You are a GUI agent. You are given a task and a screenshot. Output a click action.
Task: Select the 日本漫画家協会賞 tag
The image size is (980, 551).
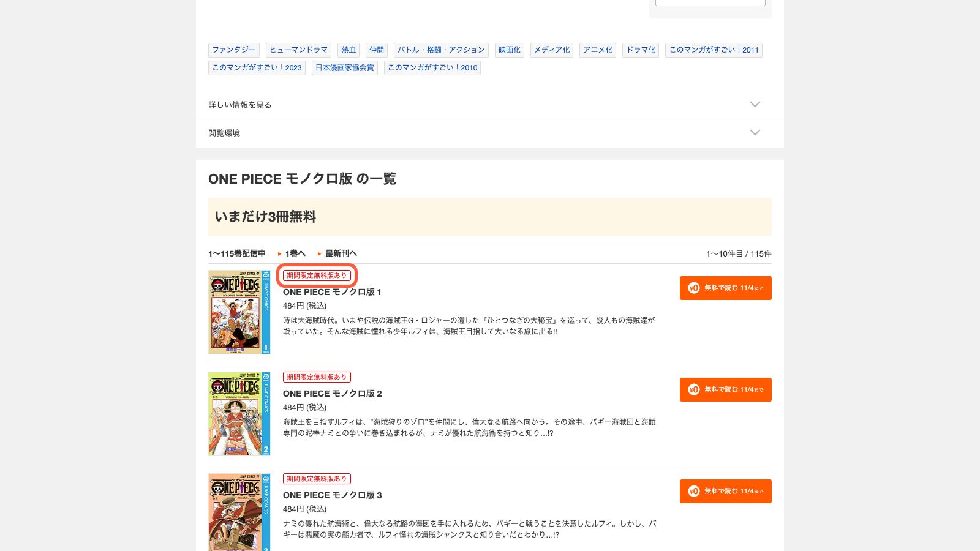coord(345,68)
